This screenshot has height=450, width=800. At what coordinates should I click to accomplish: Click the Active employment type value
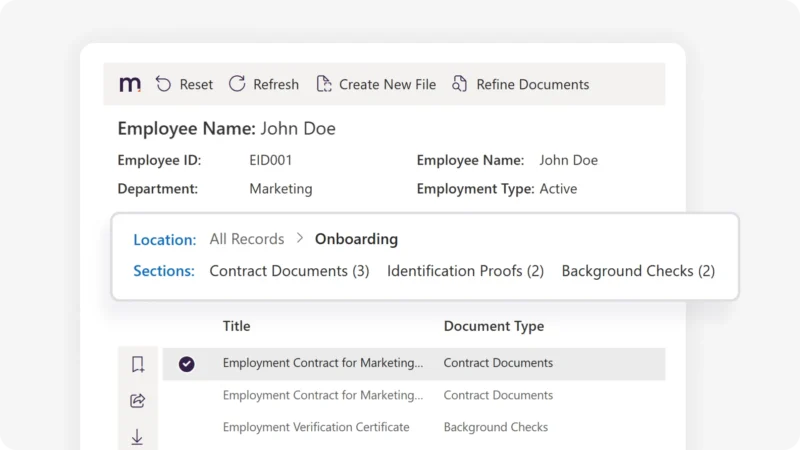tap(558, 189)
